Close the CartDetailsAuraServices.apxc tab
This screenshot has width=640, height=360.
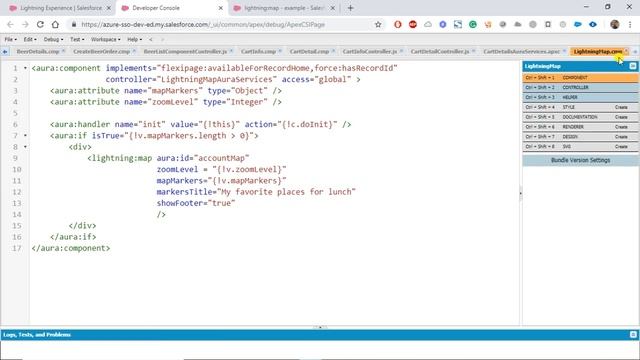(564, 51)
